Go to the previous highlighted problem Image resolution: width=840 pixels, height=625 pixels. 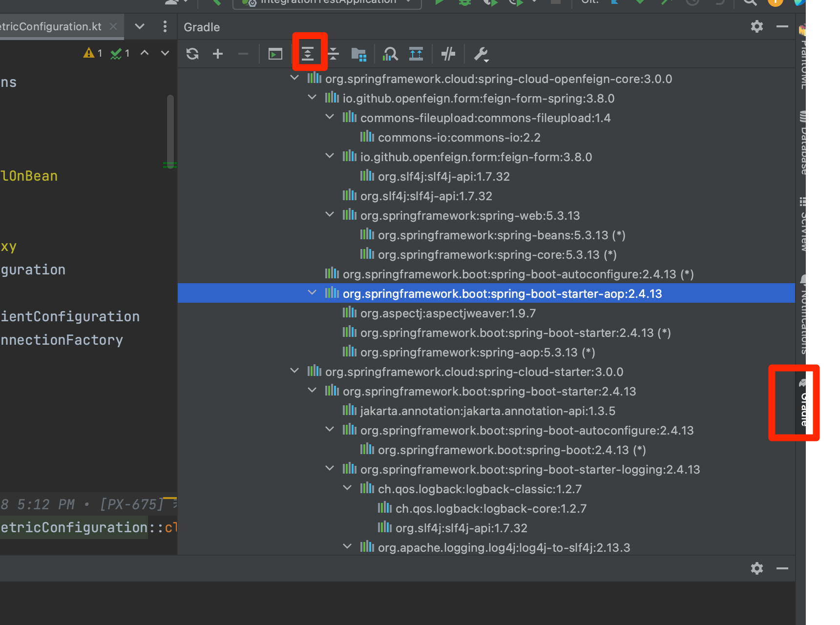coord(145,53)
